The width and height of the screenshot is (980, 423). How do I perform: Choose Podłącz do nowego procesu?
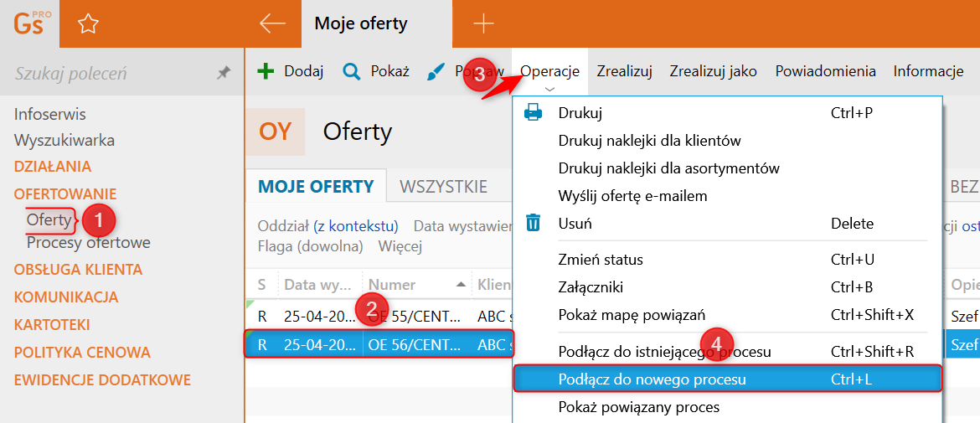pyautogui.click(x=728, y=379)
